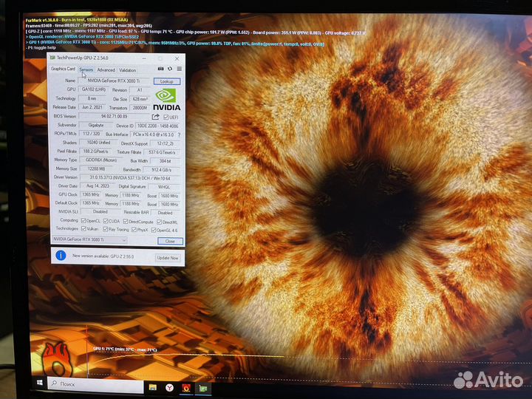532x399 pixels.
Task: Click the Name field NVIDIA GeForce RTX 3080 Ti
Action: (x=114, y=81)
